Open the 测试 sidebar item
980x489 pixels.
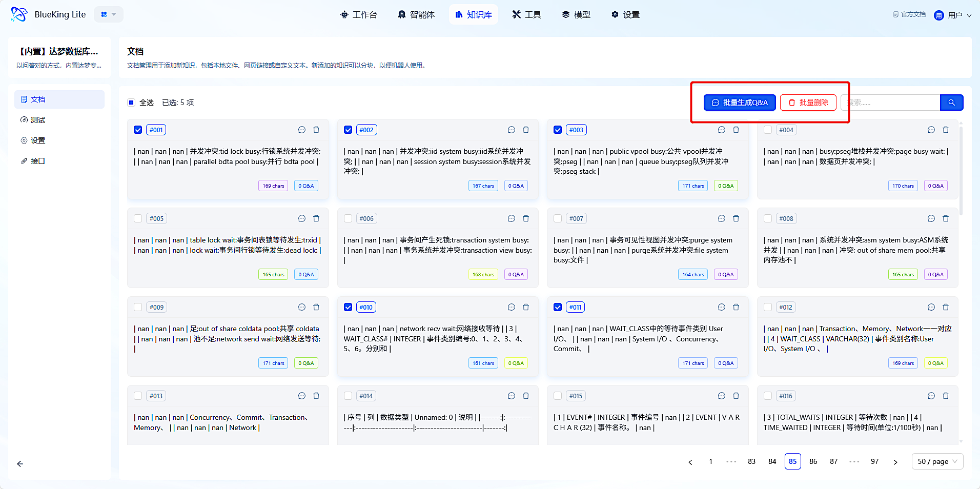tap(38, 120)
